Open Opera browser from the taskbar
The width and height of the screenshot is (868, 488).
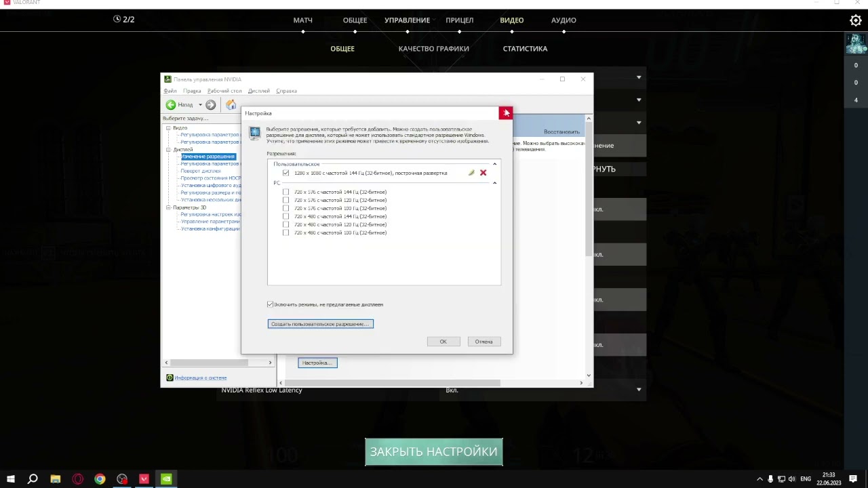point(78,479)
